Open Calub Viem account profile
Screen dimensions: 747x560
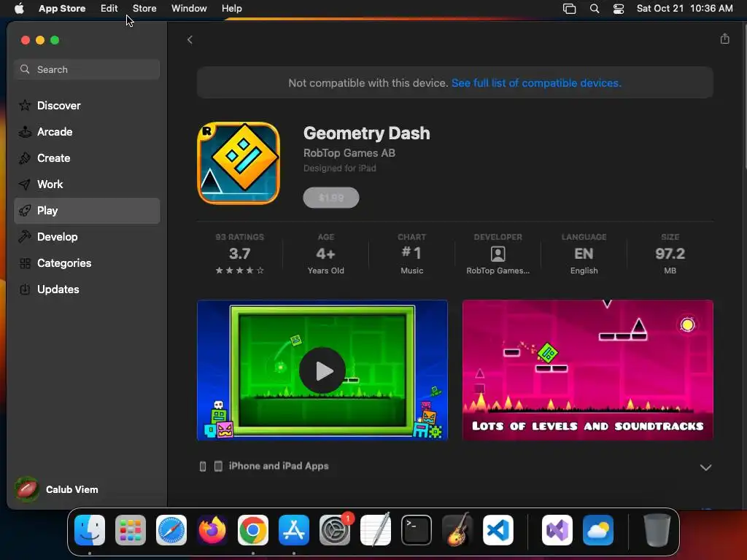tap(56, 489)
